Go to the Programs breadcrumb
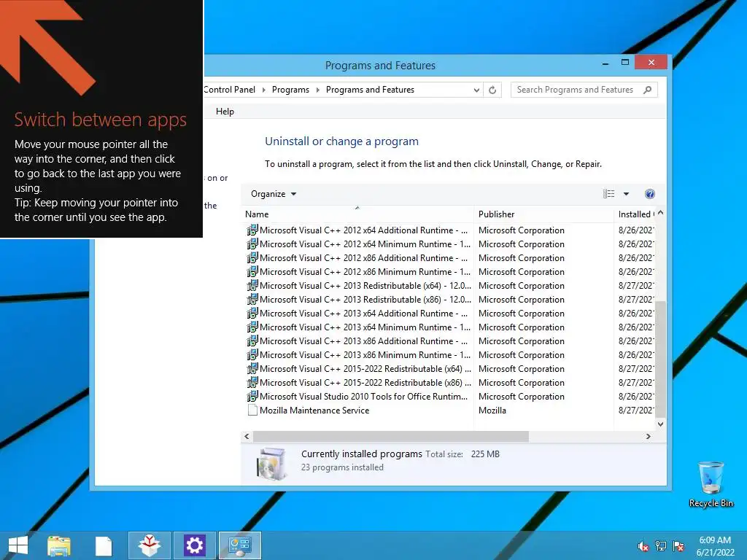The image size is (747, 560). point(290,90)
